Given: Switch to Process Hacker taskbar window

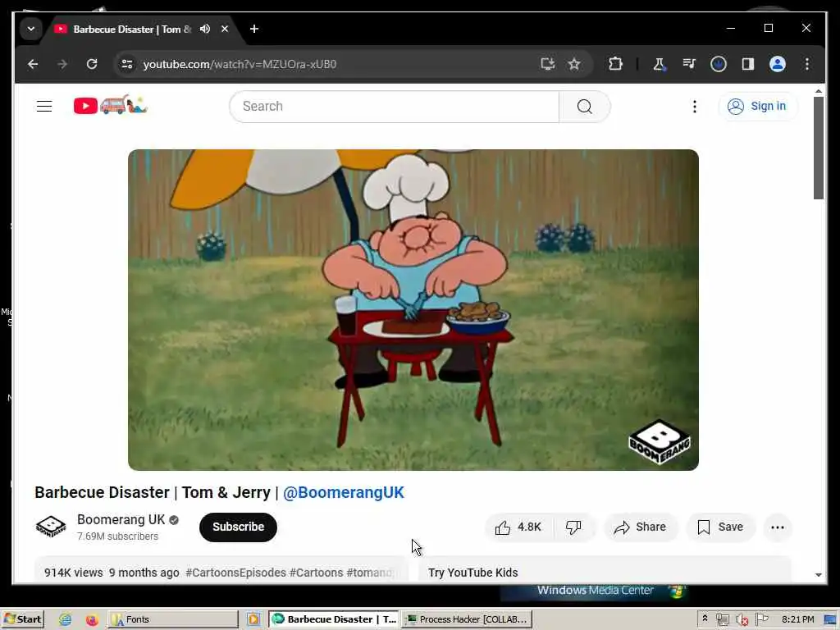Looking at the screenshot, I should 467,619.
